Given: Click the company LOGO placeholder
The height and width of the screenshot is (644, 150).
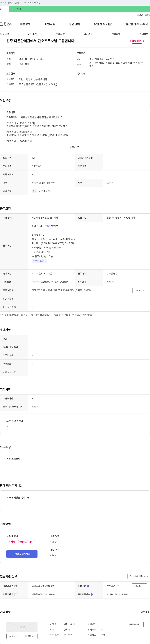Looking at the screenshot, I should [x=22, y=627].
